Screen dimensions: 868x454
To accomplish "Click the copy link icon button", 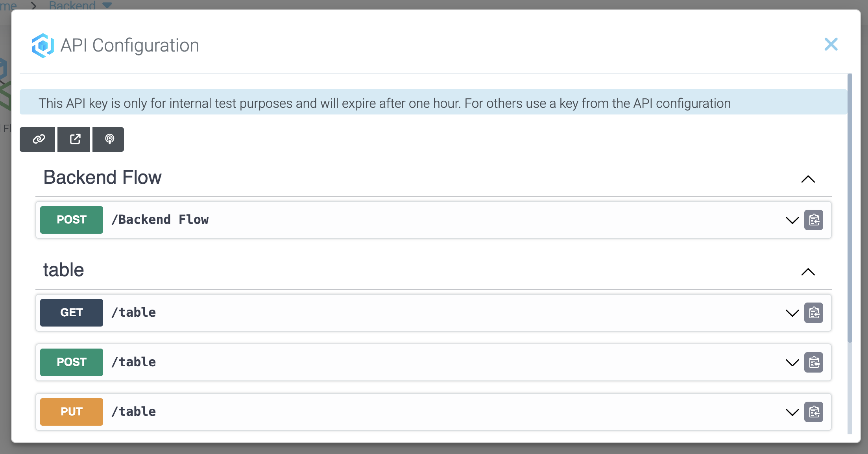I will 38,139.
